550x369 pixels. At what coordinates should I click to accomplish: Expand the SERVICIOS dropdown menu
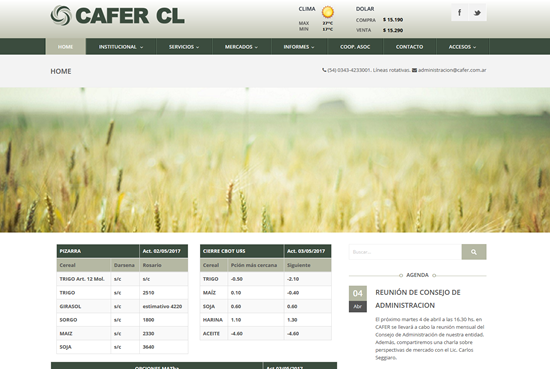(x=184, y=47)
